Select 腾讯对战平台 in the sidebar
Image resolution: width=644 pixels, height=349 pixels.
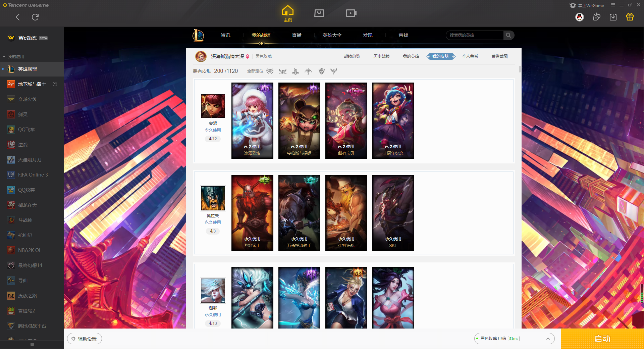coord(32,326)
